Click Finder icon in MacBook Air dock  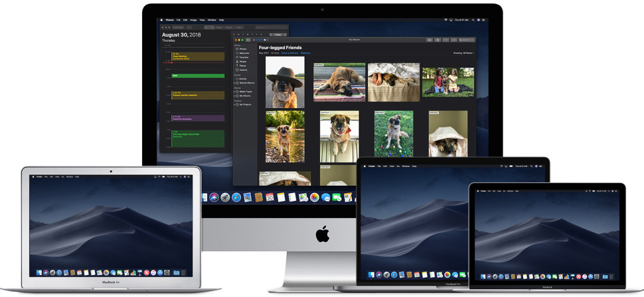pyautogui.click(x=39, y=272)
